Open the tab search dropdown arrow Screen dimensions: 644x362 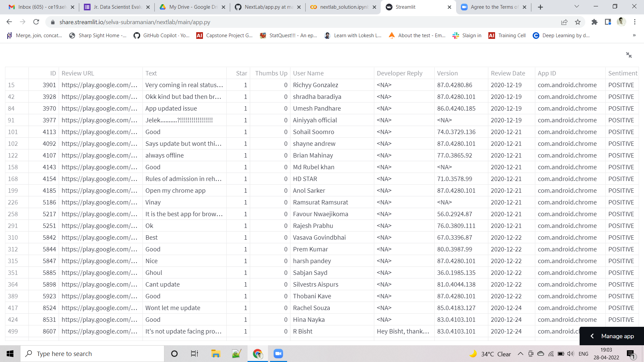(576, 6)
